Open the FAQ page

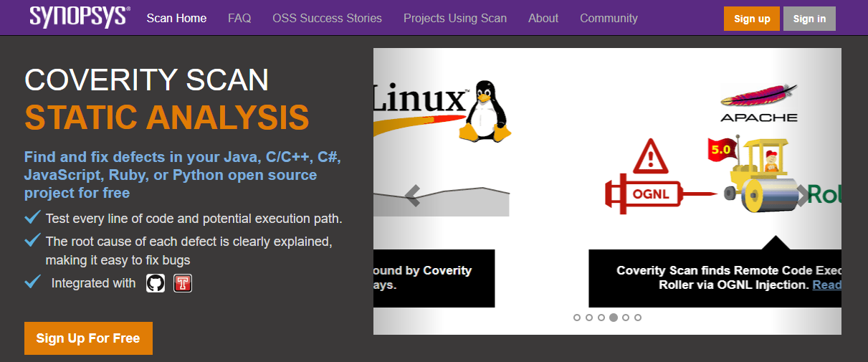tap(239, 18)
